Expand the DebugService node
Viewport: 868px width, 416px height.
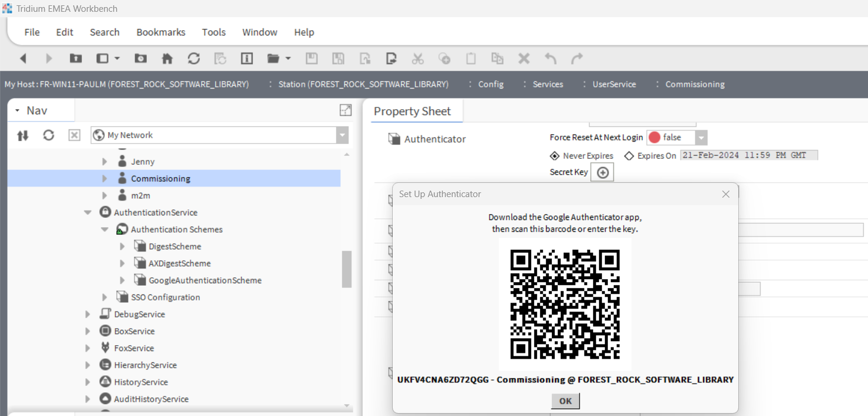(88, 315)
